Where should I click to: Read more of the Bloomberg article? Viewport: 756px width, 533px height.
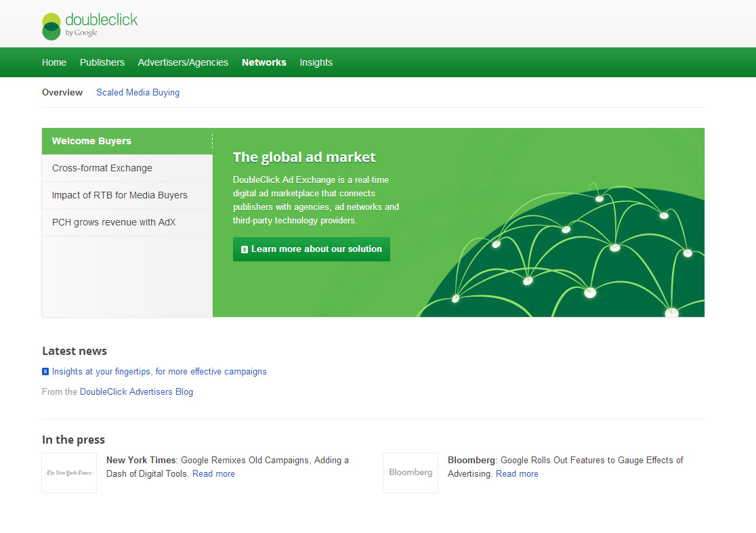click(517, 474)
